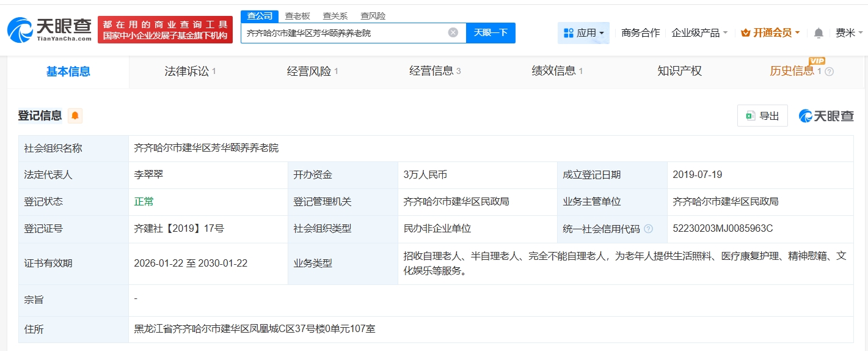Select the 查老板 search tab
Viewport: 868px width, 351px height.
(297, 16)
